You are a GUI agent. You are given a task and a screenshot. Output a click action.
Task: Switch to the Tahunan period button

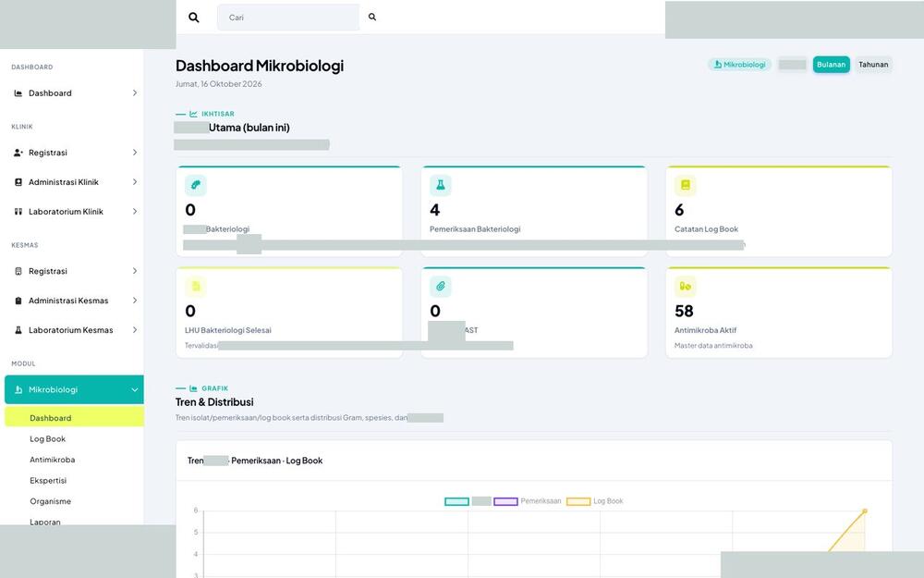[x=873, y=65]
